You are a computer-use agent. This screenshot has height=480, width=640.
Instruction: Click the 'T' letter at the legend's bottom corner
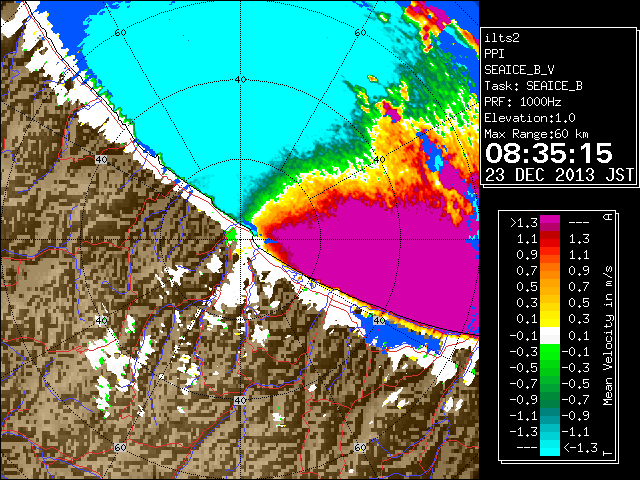[608, 453]
